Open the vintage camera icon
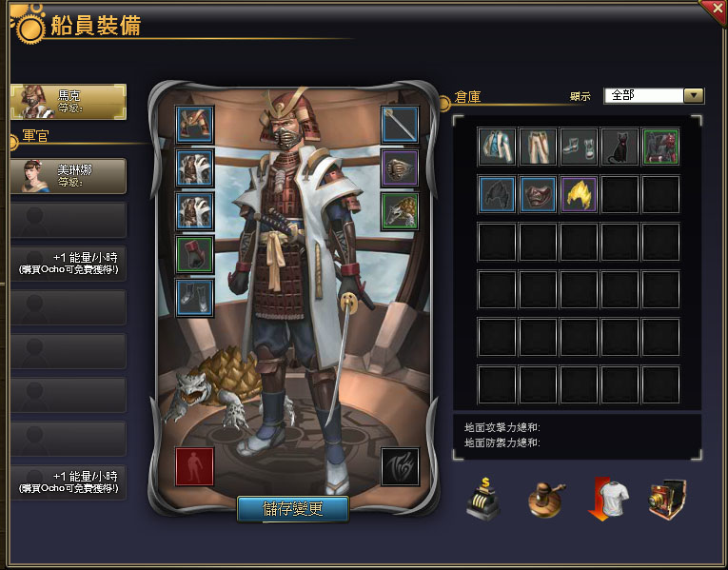728x570 pixels. pos(668,500)
